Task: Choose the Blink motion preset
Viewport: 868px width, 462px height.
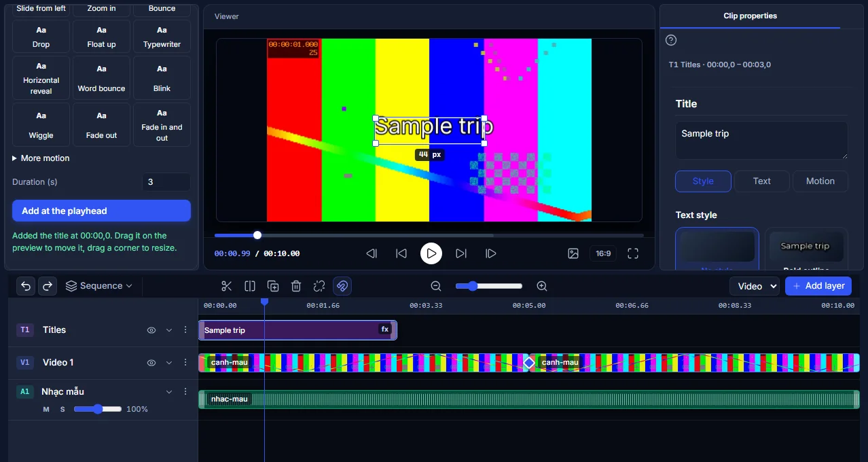Action: click(x=162, y=78)
